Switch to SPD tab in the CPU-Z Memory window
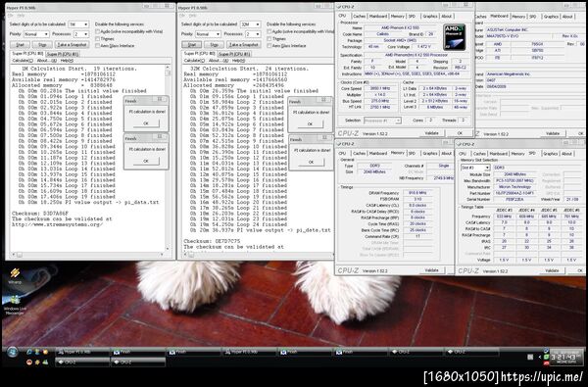 coord(413,154)
